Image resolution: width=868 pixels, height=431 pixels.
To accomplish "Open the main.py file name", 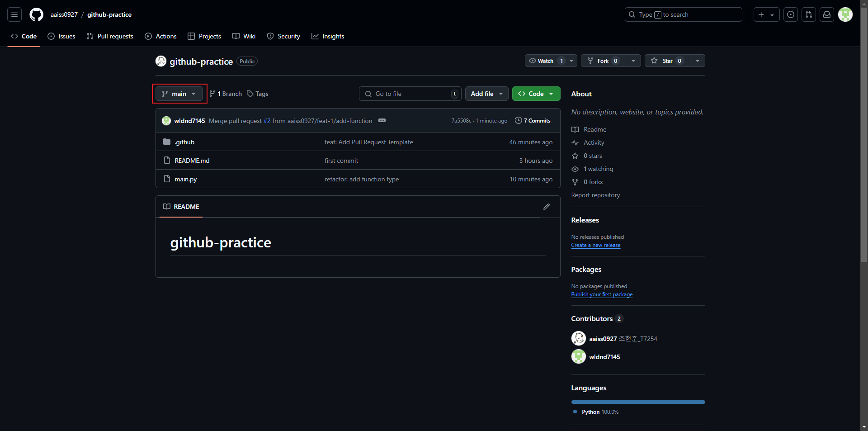I will pos(186,179).
